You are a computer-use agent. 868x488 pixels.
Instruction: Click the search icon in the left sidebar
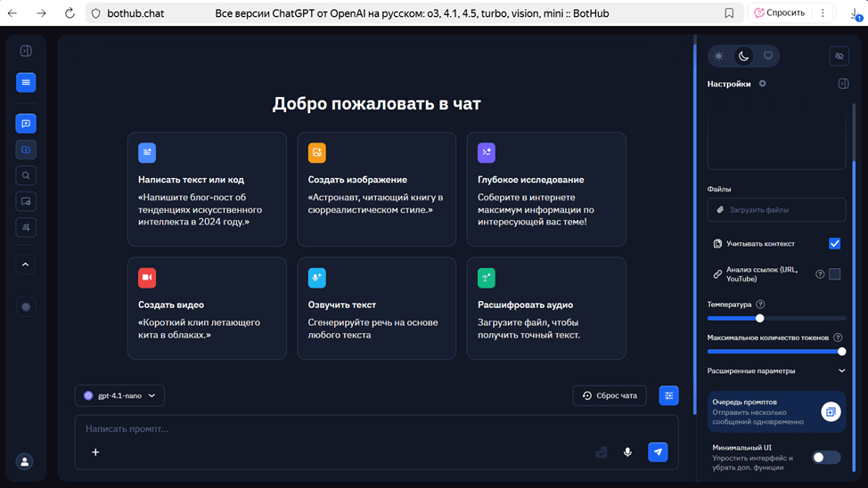[26, 175]
